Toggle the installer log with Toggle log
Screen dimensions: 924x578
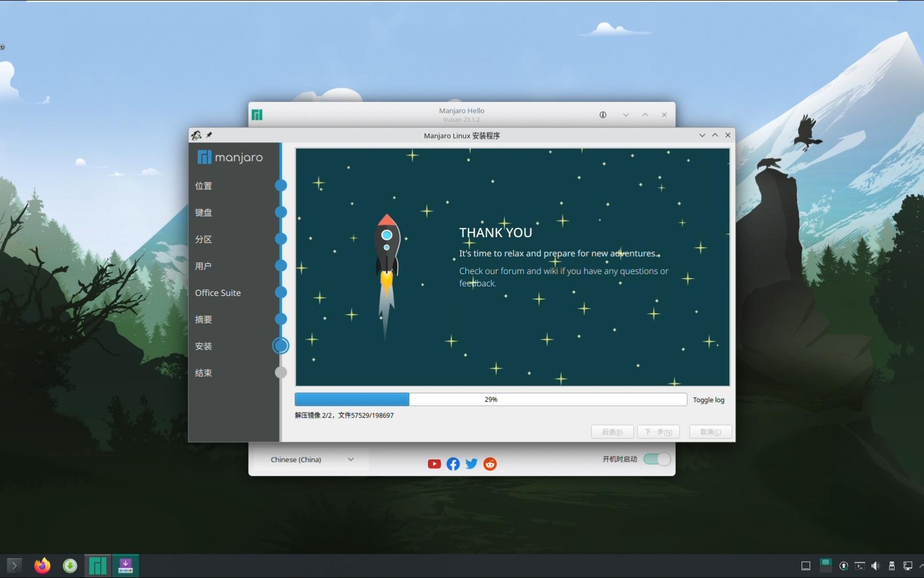[x=708, y=399]
